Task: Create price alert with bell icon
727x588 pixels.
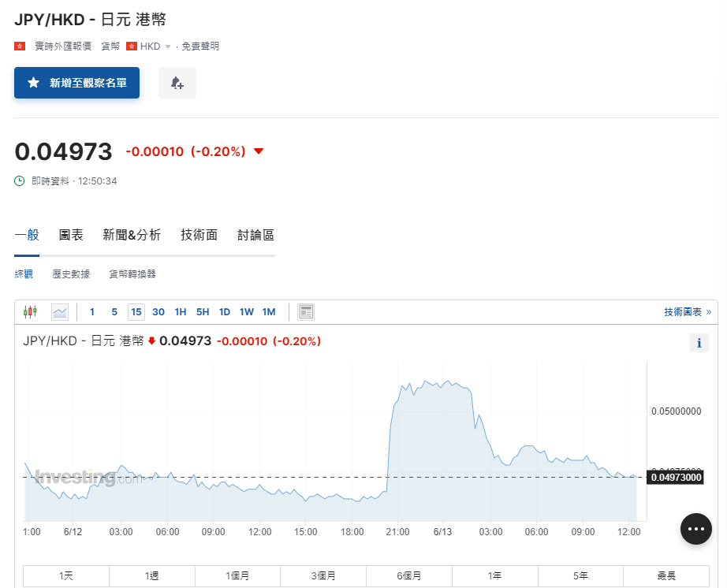Action: [177, 82]
